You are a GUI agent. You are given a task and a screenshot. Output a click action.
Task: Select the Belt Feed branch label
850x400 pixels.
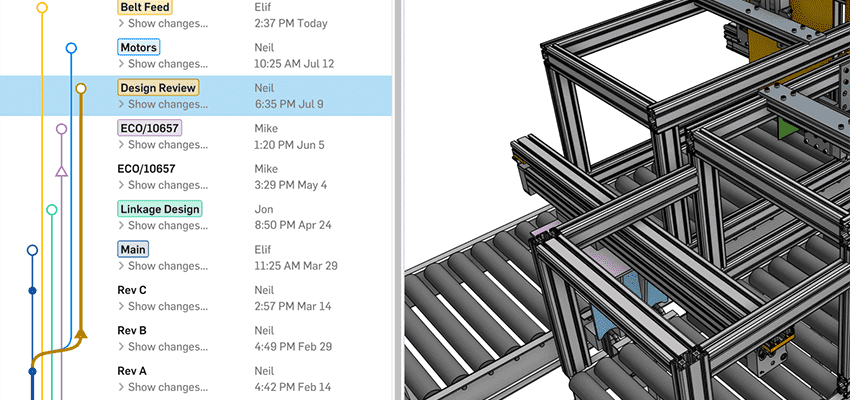145,7
